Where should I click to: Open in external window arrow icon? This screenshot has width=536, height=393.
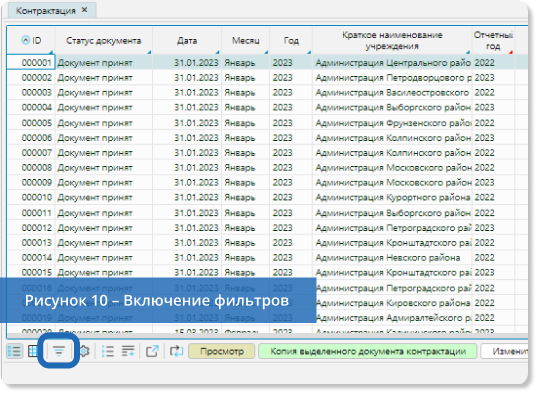click(152, 351)
